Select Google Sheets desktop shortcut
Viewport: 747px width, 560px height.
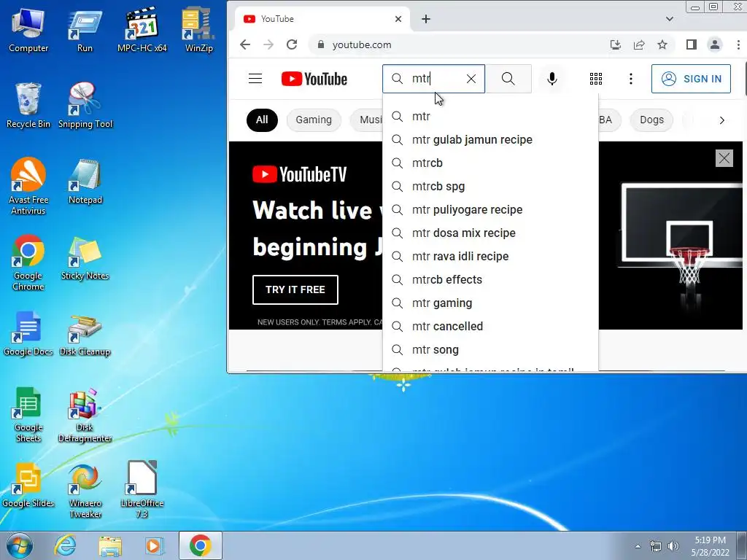28,415
